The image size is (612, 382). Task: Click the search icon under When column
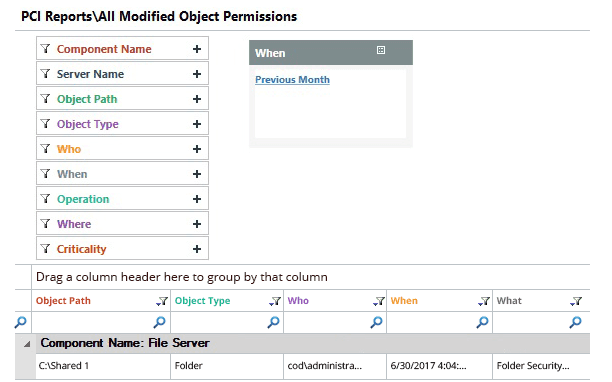482,322
